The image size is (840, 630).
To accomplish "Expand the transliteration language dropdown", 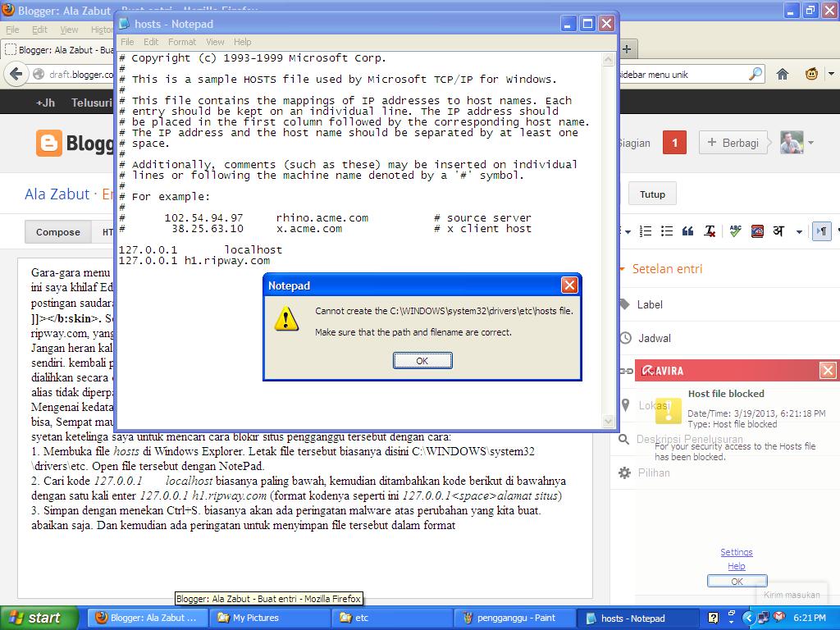I will pos(799,232).
